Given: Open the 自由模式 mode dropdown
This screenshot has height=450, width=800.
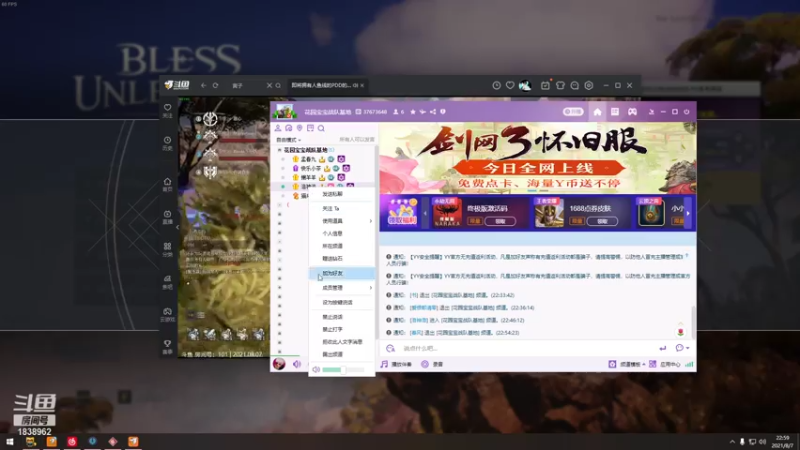Looking at the screenshot, I should [x=289, y=140].
